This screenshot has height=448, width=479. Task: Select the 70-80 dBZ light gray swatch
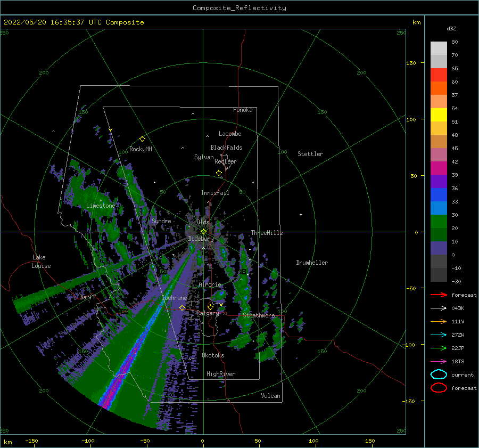point(439,48)
